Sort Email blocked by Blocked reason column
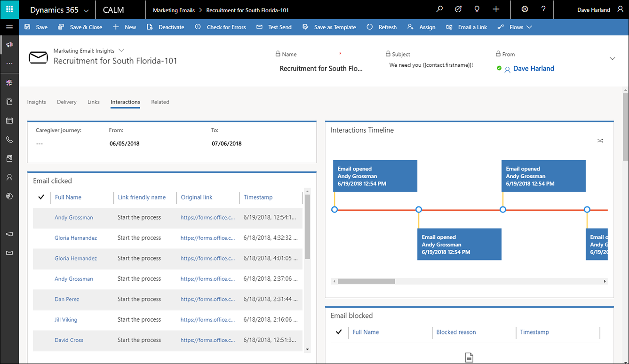Viewport: 629px width, 364px height. coord(456,332)
